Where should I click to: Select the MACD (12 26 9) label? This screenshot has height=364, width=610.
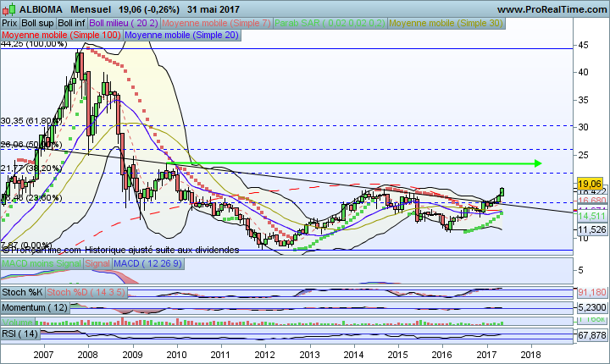tap(147, 263)
